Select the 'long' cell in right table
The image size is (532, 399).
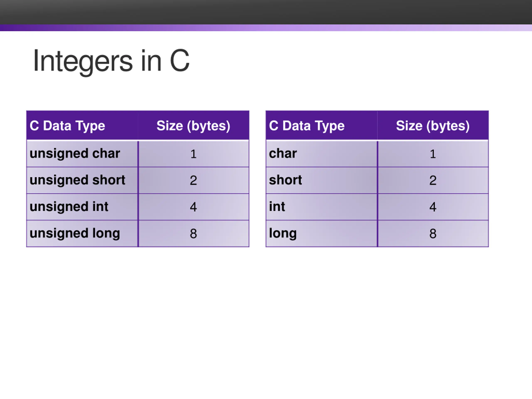[x=321, y=233]
